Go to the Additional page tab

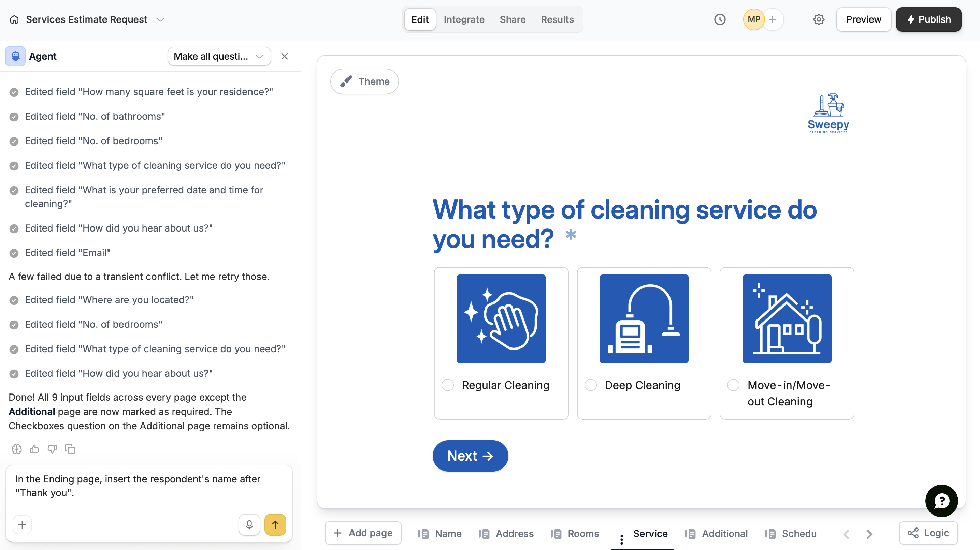716,534
